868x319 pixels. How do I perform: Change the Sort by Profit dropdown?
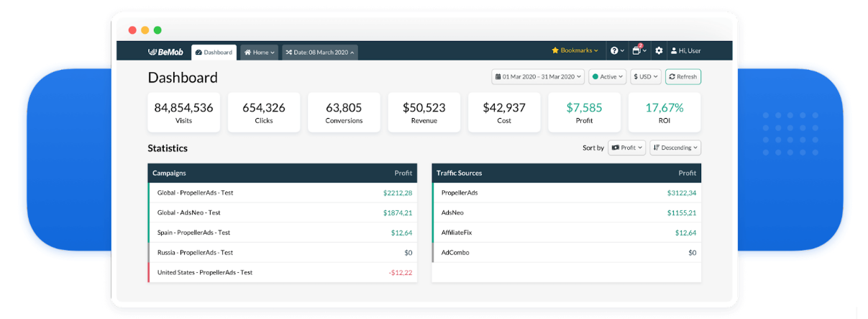pos(626,148)
